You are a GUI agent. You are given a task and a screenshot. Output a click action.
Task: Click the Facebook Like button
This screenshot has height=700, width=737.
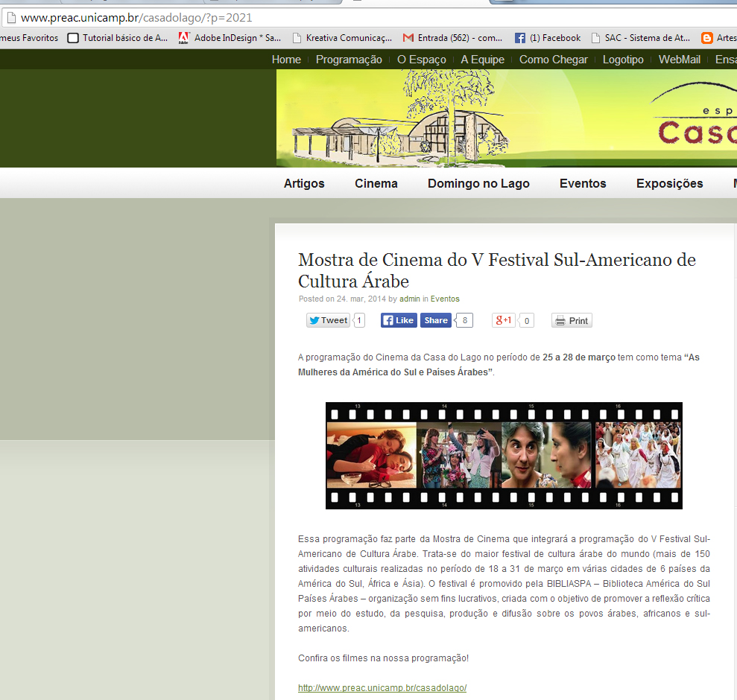point(399,320)
